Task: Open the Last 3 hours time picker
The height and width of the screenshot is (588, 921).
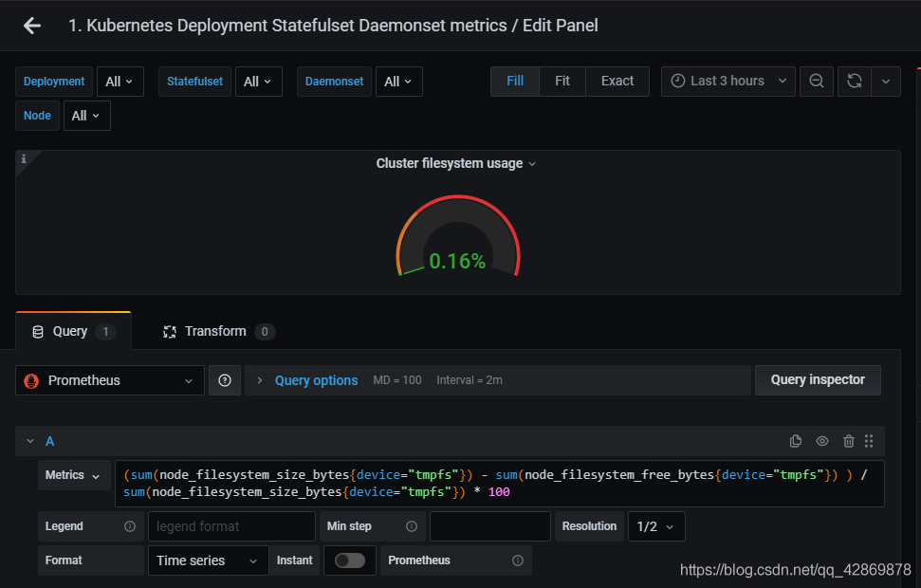Action: coord(728,81)
